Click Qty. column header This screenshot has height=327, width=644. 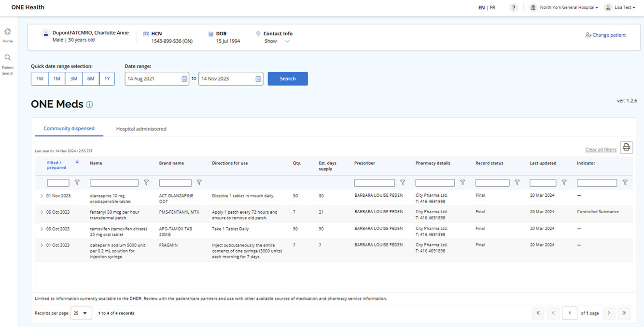tap(297, 163)
